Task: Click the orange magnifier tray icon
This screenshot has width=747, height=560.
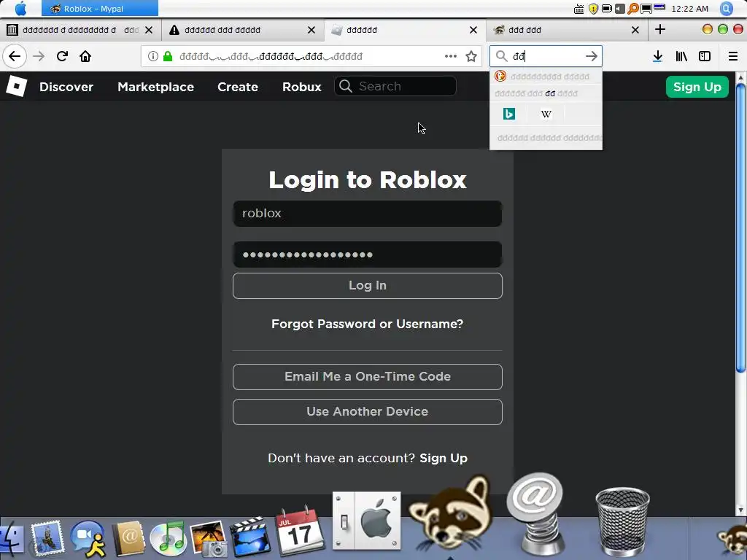Action: pos(633,9)
